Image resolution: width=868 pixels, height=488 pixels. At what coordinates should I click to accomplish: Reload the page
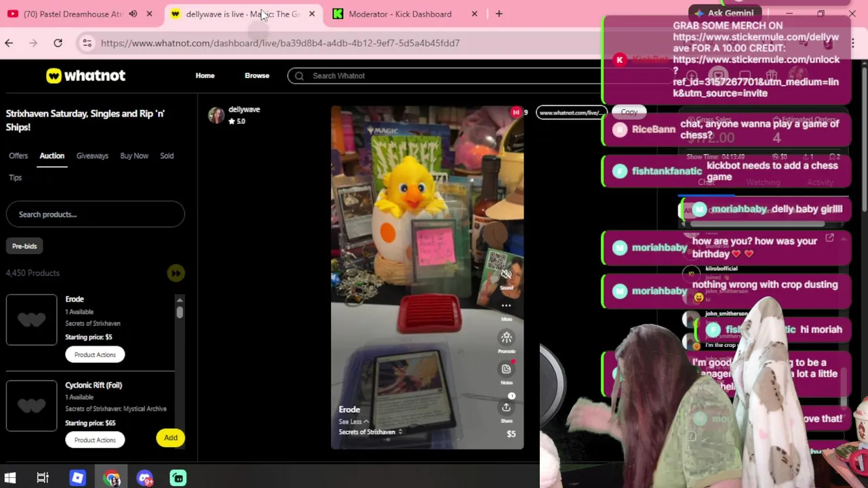point(58,43)
